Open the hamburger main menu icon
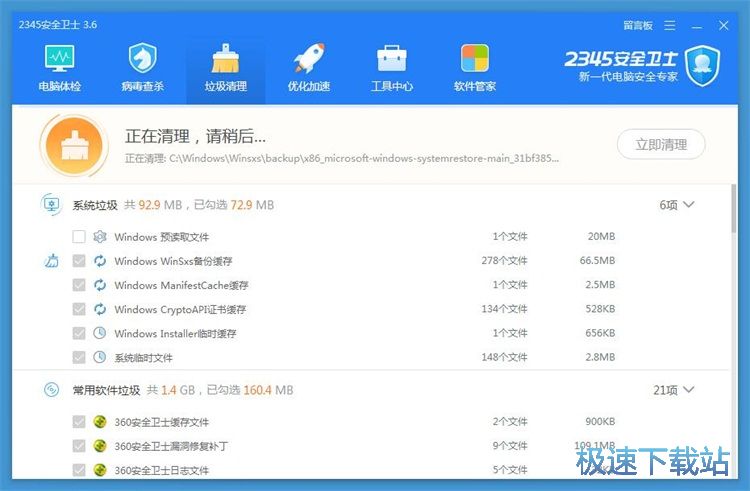Viewport: 750px width, 491px height. point(670,25)
